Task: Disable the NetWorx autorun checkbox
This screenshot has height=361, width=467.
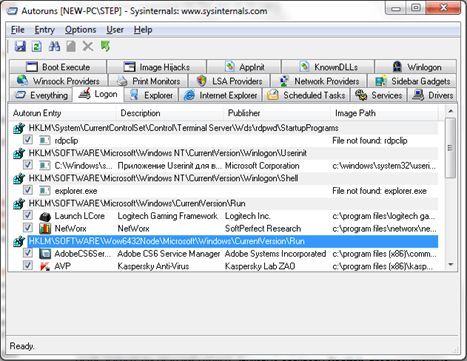Action: [28, 228]
